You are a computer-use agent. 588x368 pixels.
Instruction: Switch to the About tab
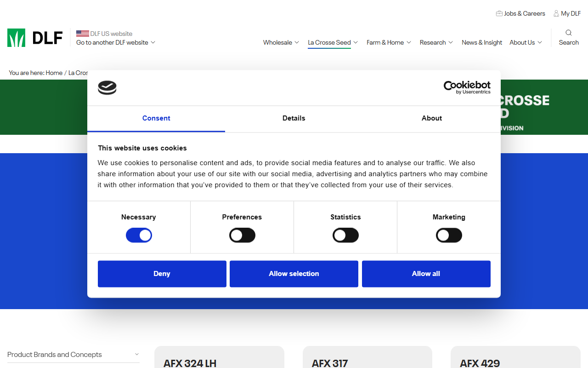tap(432, 119)
